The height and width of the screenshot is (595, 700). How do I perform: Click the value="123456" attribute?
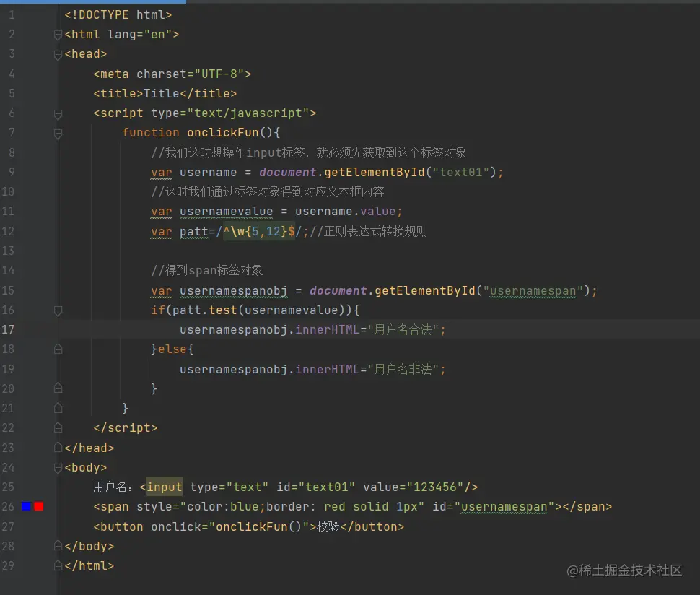[414, 487]
